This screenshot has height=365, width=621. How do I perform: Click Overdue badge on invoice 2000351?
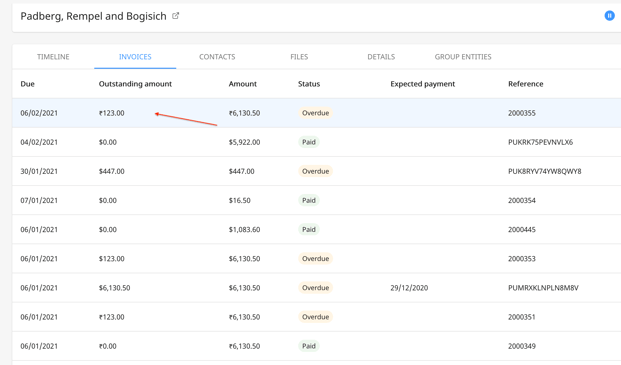315,317
